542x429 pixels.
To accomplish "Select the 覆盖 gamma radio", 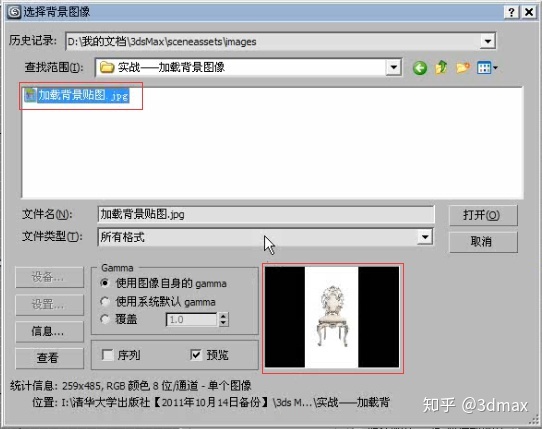I will pos(105,319).
